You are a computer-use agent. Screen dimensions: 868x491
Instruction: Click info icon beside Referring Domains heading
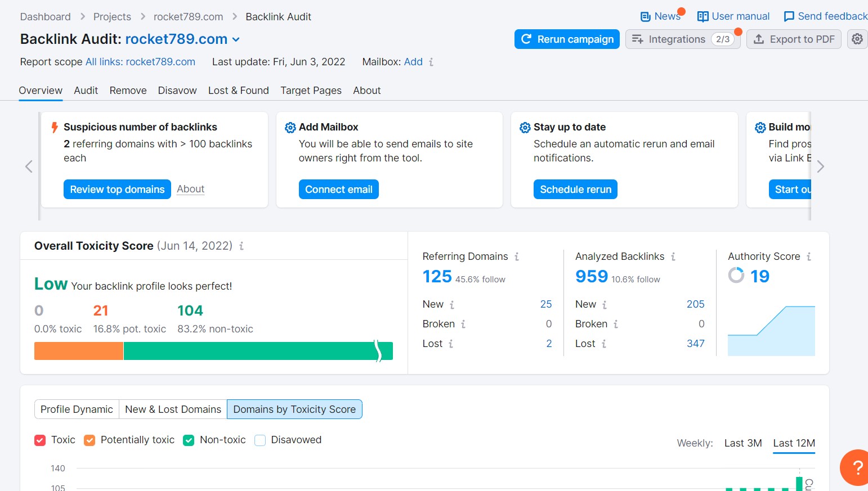[517, 256]
